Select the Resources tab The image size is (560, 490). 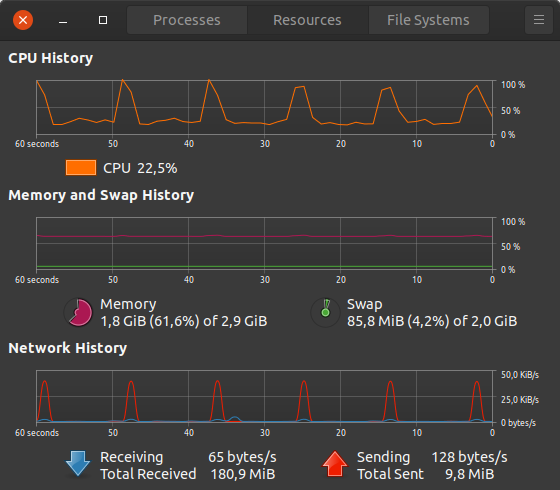click(308, 20)
